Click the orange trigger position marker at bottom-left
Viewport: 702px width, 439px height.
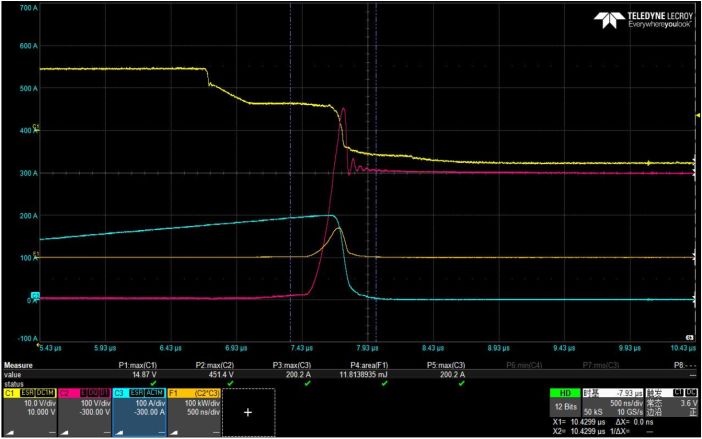tap(38, 345)
